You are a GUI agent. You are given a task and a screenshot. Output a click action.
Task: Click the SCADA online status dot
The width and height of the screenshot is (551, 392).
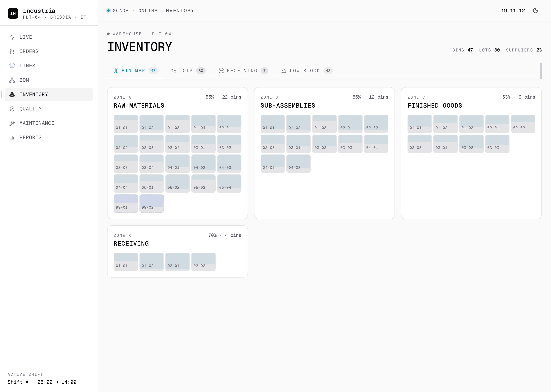click(108, 11)
